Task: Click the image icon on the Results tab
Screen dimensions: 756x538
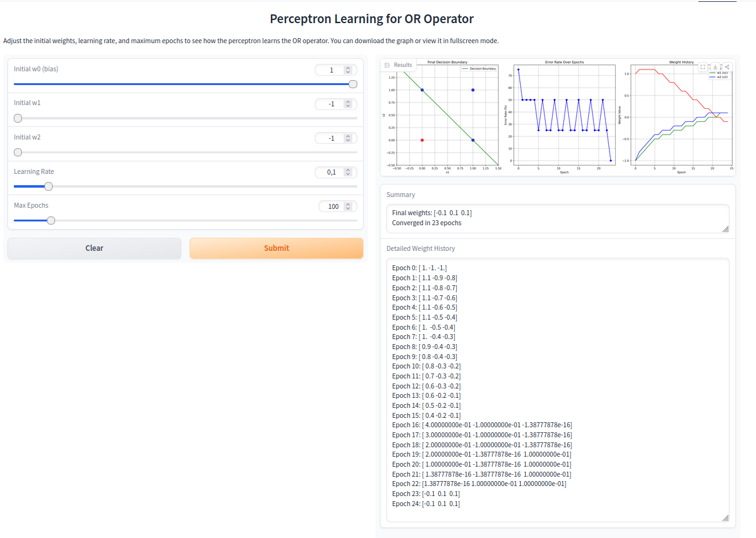Action: pyautogui.click(x=387, y=64)
